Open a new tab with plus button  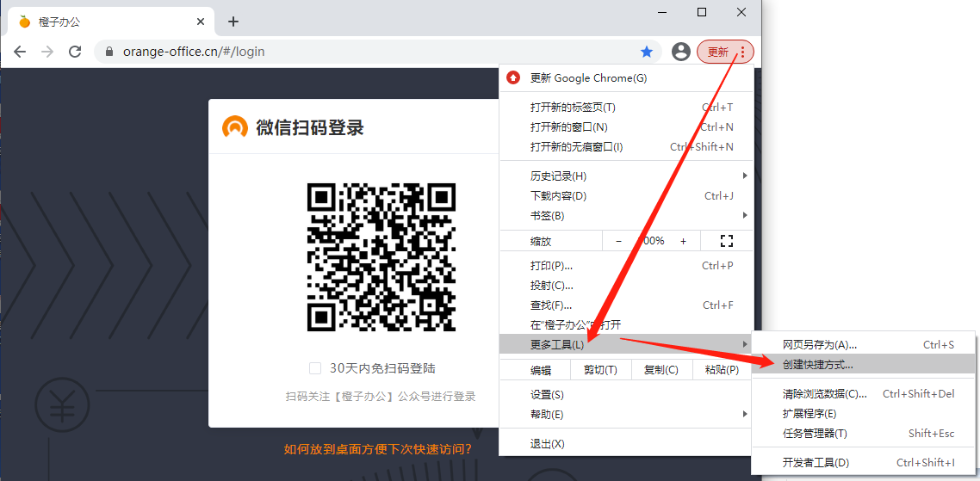(x=233, y=22)
